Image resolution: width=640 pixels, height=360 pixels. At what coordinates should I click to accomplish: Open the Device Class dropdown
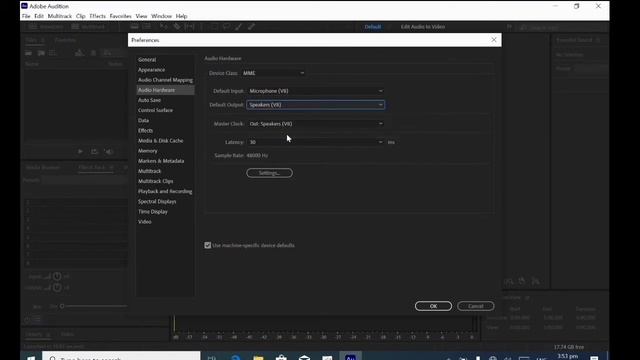(273, 73)
